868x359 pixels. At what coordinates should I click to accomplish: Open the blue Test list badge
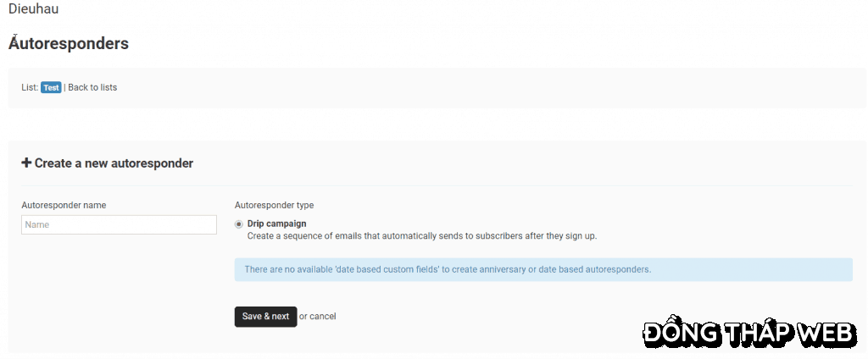coord(51,87)
